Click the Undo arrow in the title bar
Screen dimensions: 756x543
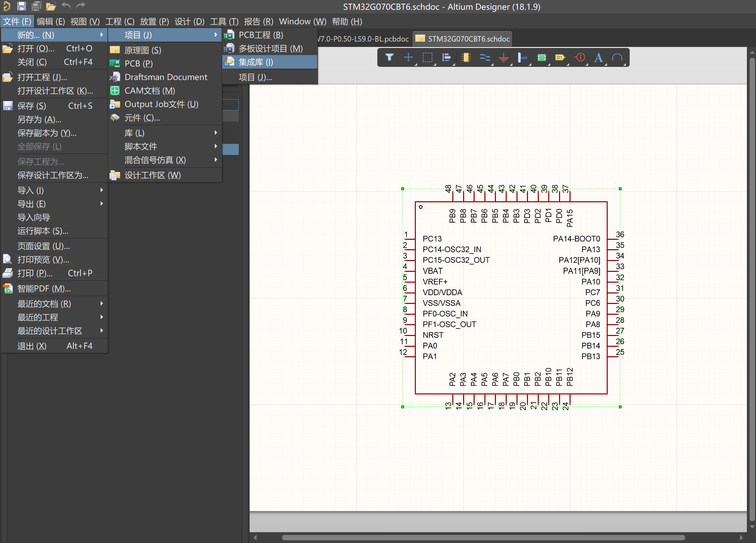(66, 6)
